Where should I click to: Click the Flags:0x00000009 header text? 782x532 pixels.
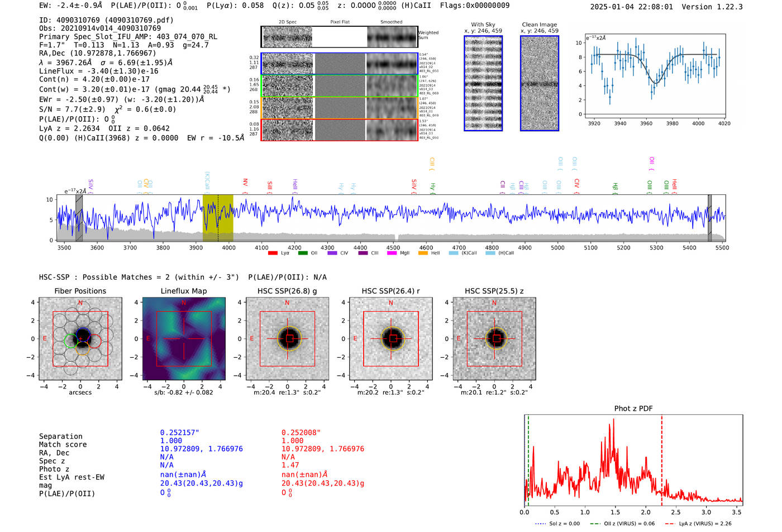coord(475,6)
